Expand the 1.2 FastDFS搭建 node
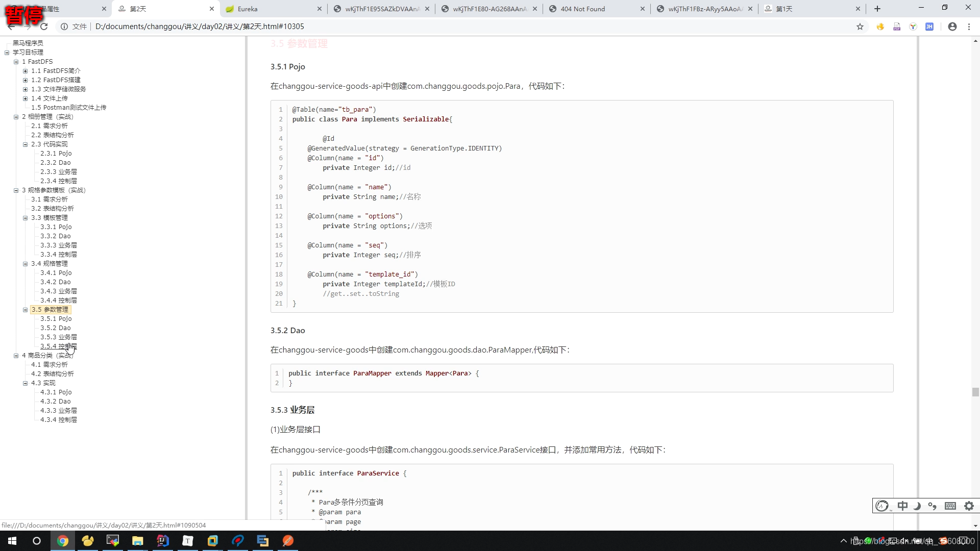980x551 pixels. (x=26, y=80)
